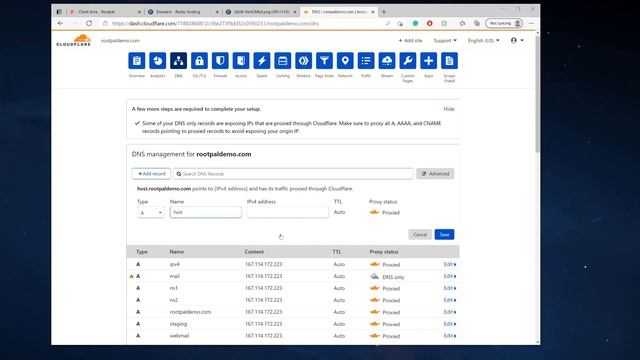640x360 pixels.
Task: Click the browser back arrow
Action: coord(60,23)
